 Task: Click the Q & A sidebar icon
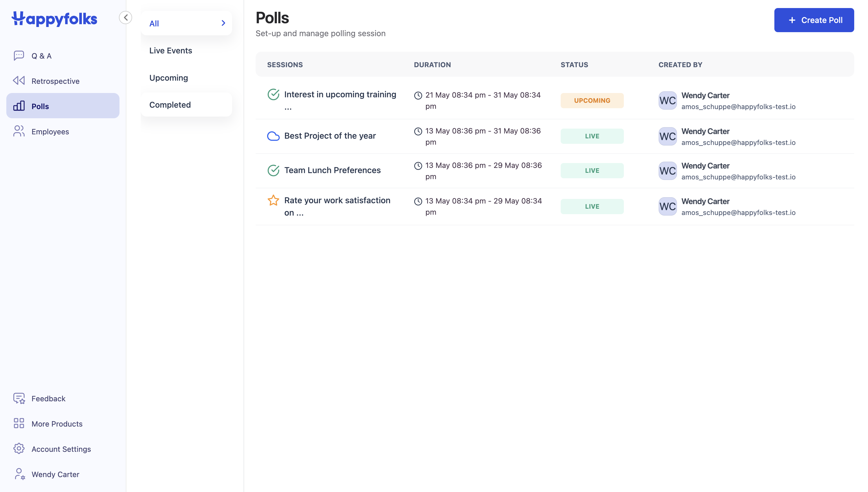pyautogui.click(x=18, y=55)
